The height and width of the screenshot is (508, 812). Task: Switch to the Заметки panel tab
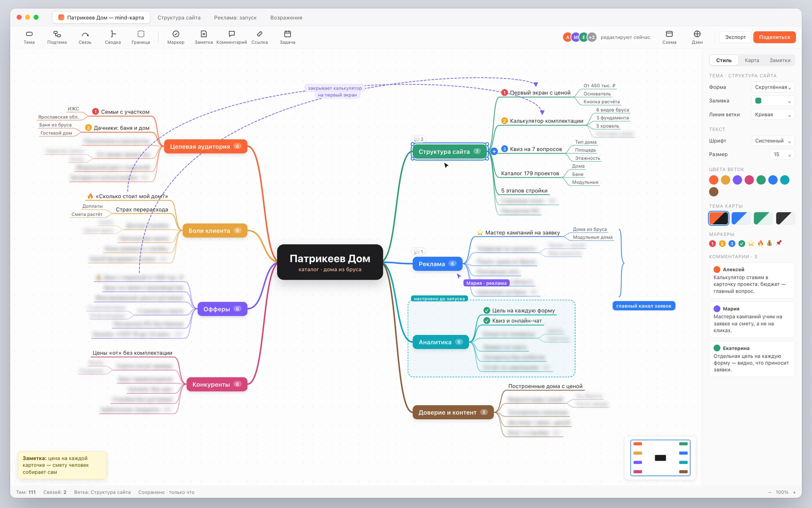point(780,61)
